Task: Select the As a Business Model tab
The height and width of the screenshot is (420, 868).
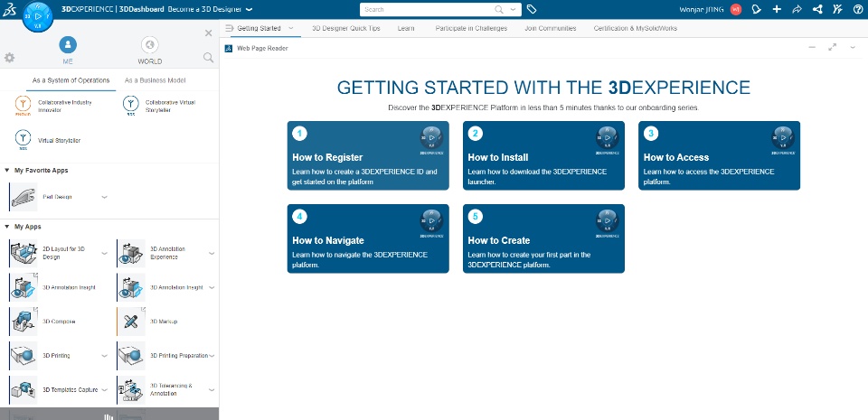Action: (155, 80)
